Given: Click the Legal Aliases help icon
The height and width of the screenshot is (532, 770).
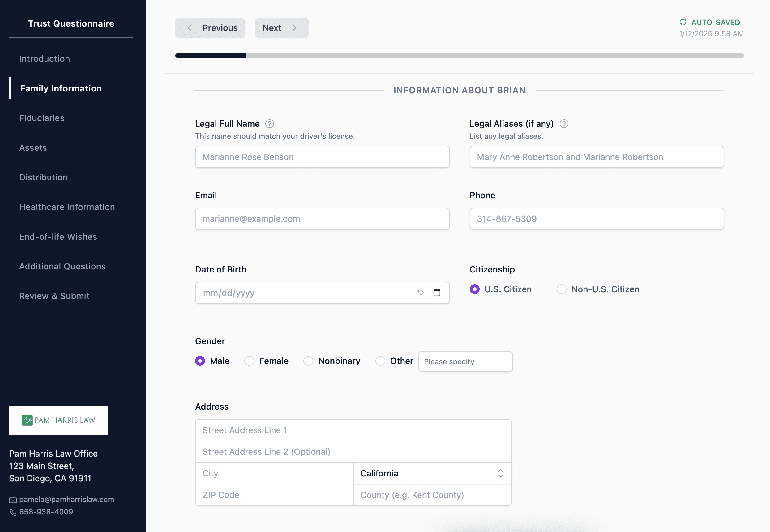Looking at the screenshot, I should point(564,124).
